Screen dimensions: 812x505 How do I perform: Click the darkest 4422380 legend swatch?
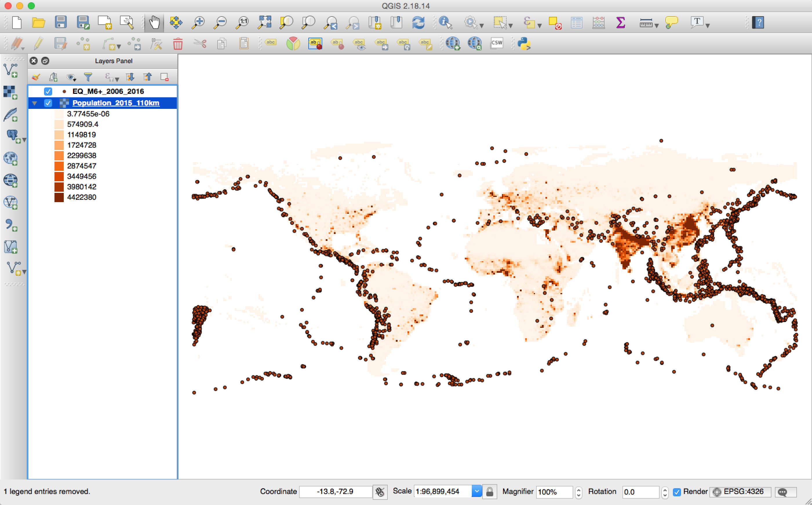point(59,197)
